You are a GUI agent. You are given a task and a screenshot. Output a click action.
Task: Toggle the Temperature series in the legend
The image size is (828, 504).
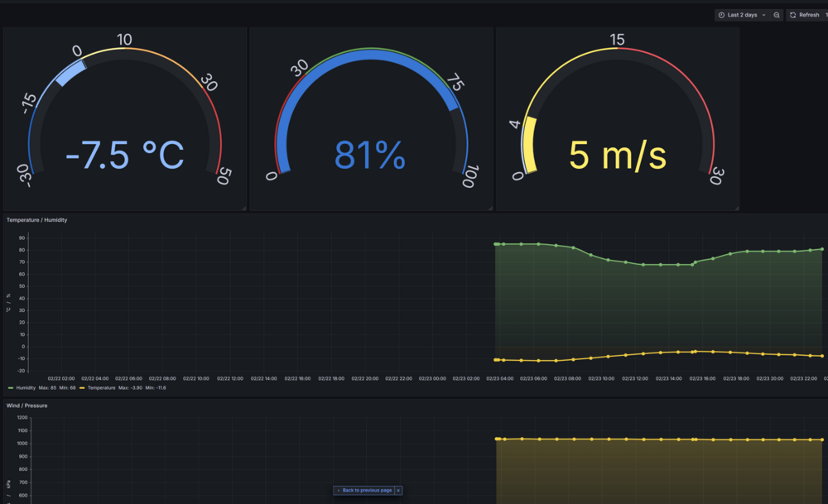101,388
